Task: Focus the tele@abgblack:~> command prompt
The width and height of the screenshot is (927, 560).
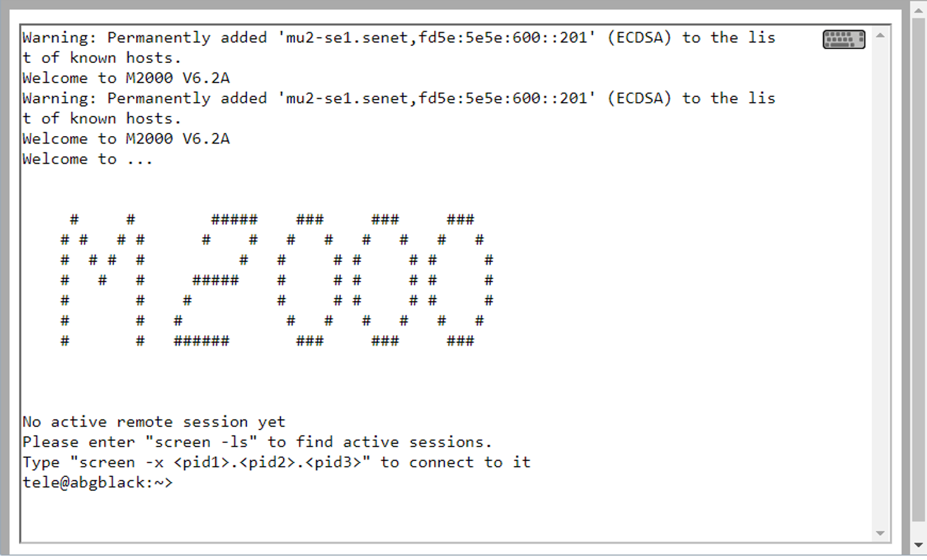Action: tap(98, 483)
